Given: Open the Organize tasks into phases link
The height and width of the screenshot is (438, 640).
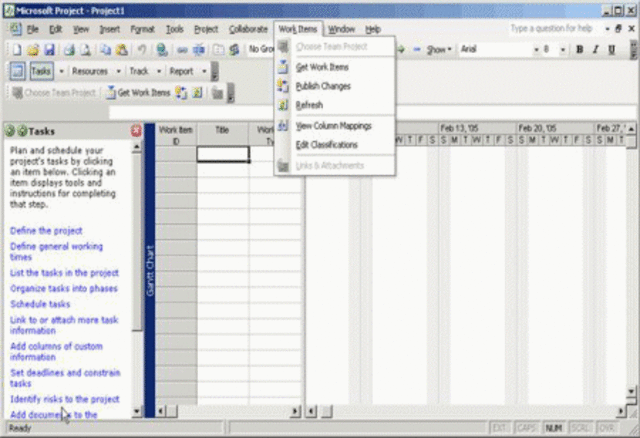Looking at the screenshot, I should click(64, 288).
